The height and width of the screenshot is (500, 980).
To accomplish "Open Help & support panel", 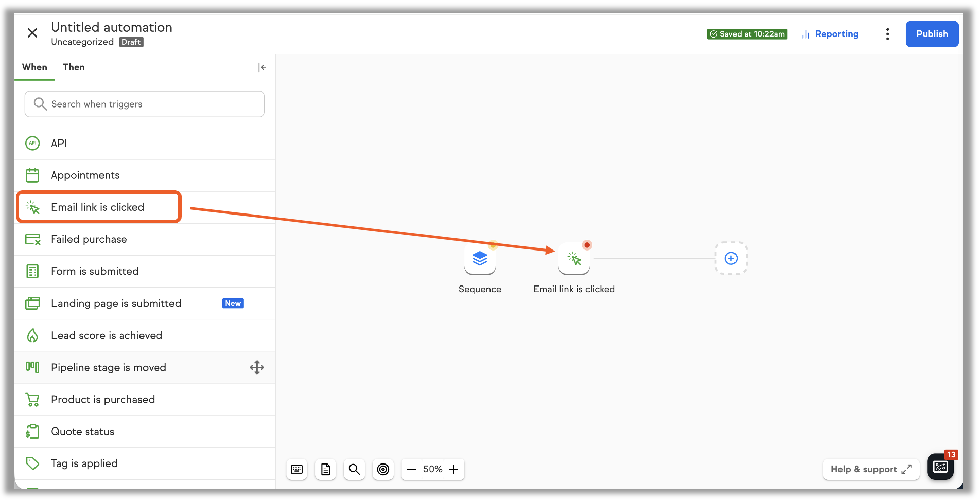I will pos(871,469).
